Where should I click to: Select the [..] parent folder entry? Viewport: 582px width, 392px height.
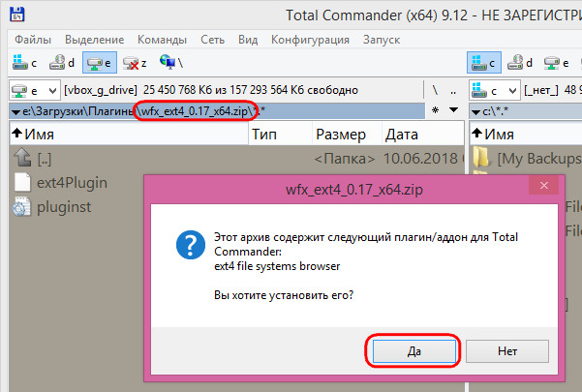coord(237,159)
